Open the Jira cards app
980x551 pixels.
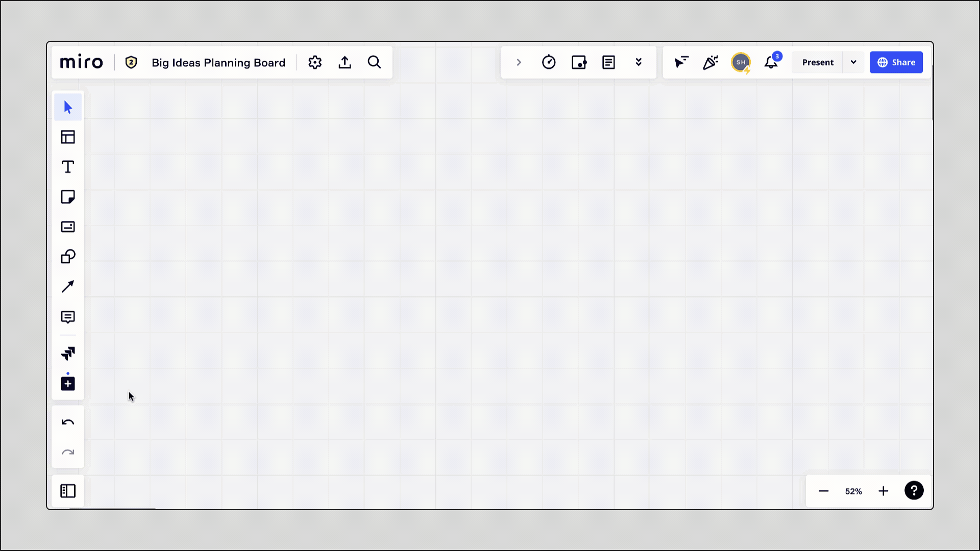(x=68, y=354)
